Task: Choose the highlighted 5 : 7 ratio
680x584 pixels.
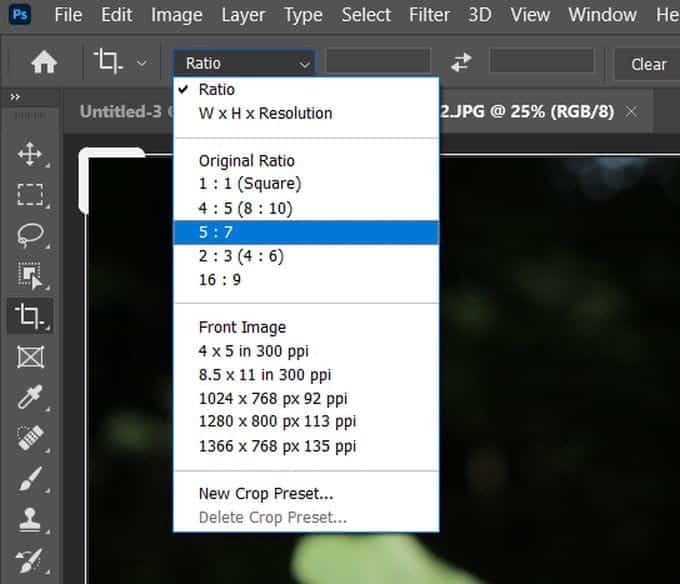Action: pos(306,232)
